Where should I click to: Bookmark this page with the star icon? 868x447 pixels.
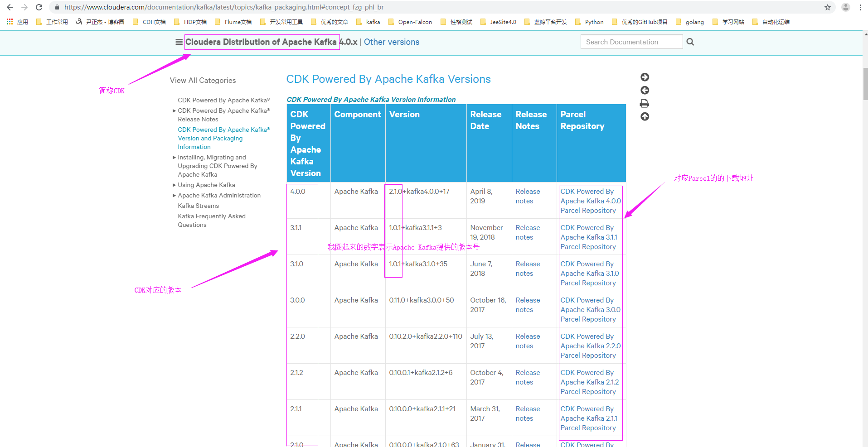point(828,7)
